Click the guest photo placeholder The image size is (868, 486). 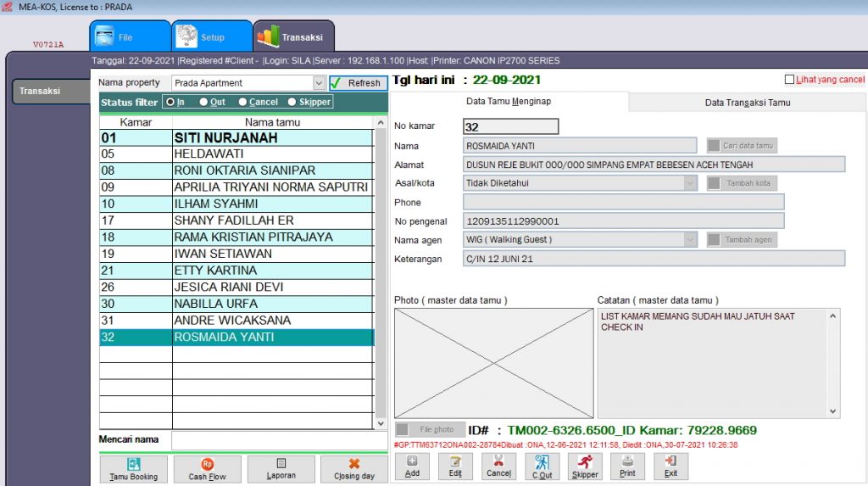(494, 363)
